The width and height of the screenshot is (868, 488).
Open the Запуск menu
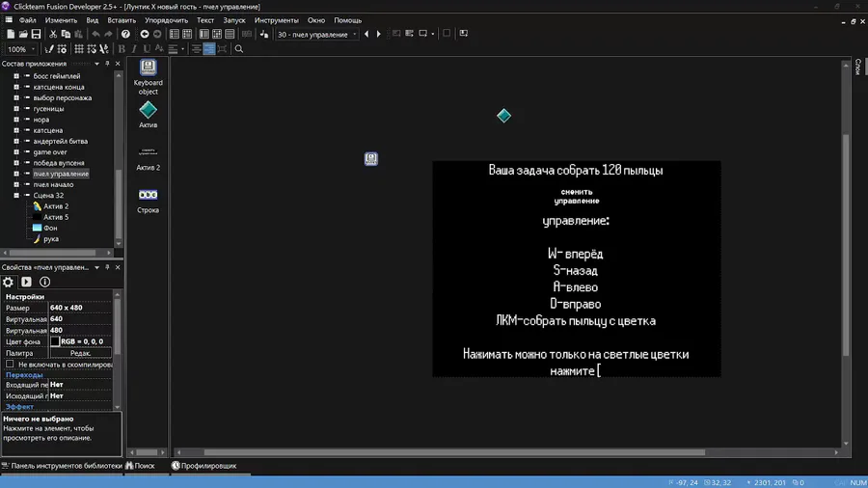click(x=234, y=20)
